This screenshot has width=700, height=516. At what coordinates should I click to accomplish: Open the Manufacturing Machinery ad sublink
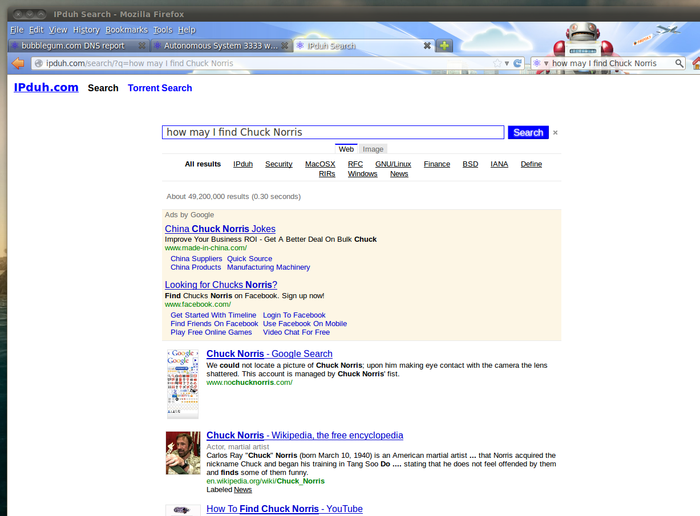[x=268, y=267]
